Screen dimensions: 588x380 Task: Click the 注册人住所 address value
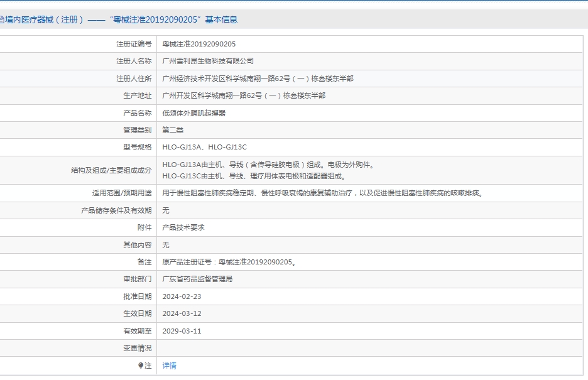(258, 79)
